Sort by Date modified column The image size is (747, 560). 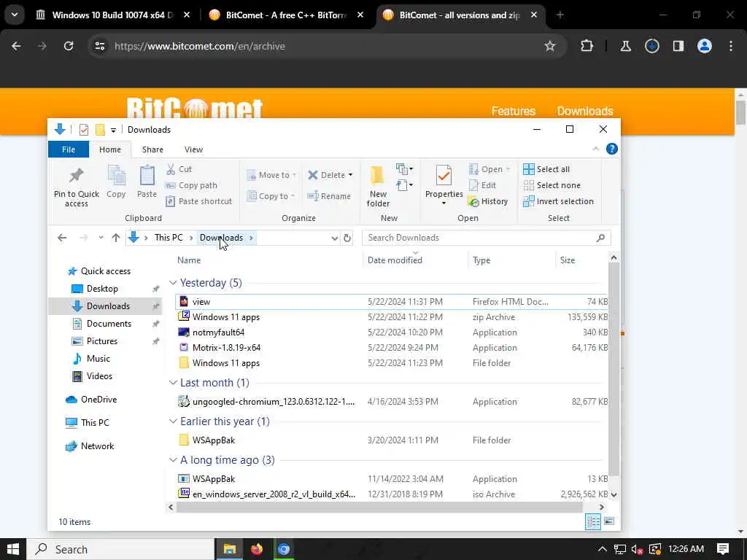395,260
